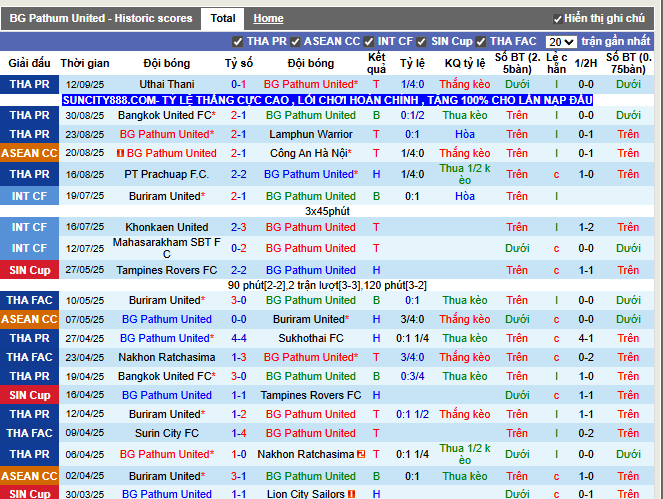The height and width of the screenshot is (499, 663).
Task: Open Mahasarakham SBT FC team link
Action: tap(167, 248)
